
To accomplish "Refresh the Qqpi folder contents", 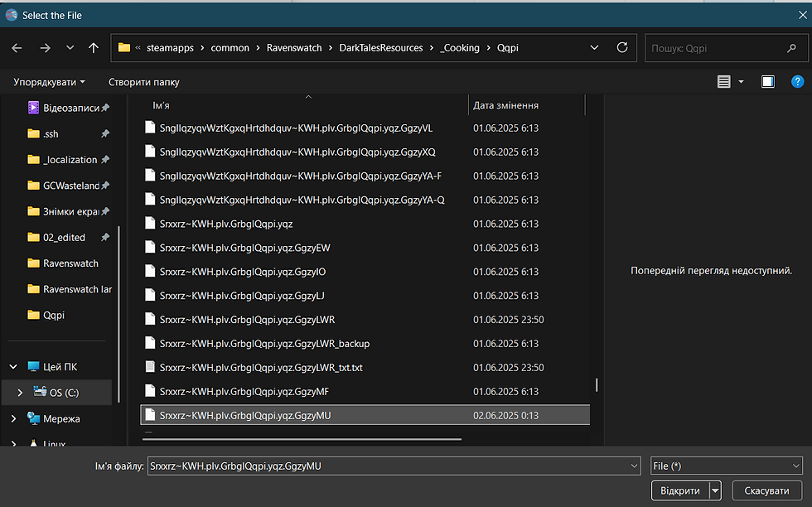I will click(622, 48).
